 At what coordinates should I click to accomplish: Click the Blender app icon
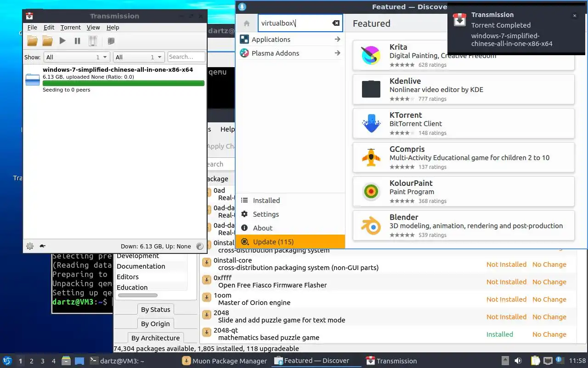click(x=371, y=225)
